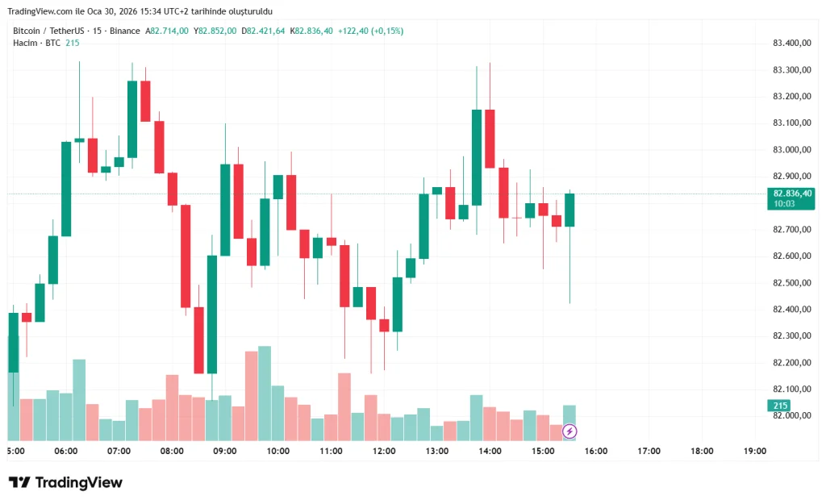This screenshot has height=504, width=826.
Task: Click the TradingView wordmark text at bottom
Action: [79, 482]
